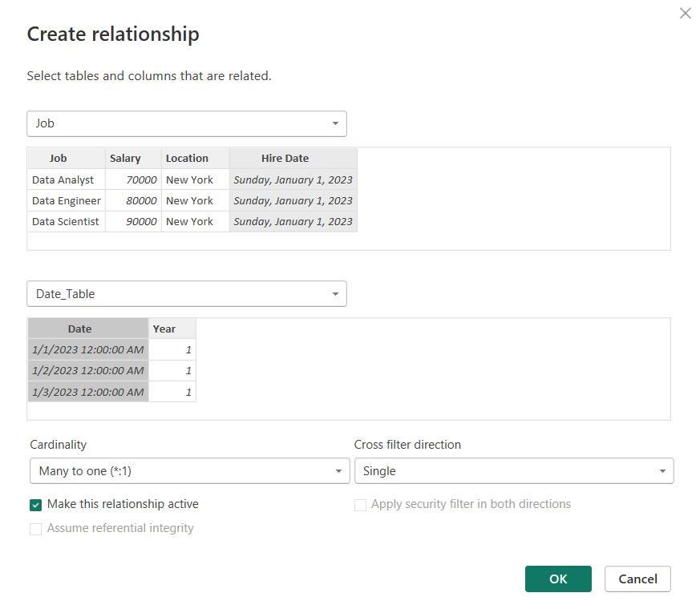Image resolution: width=700 pixels, height=613 pixels.
Task: Check Assume referential integrity box
Action: click(x=36, y=529)
